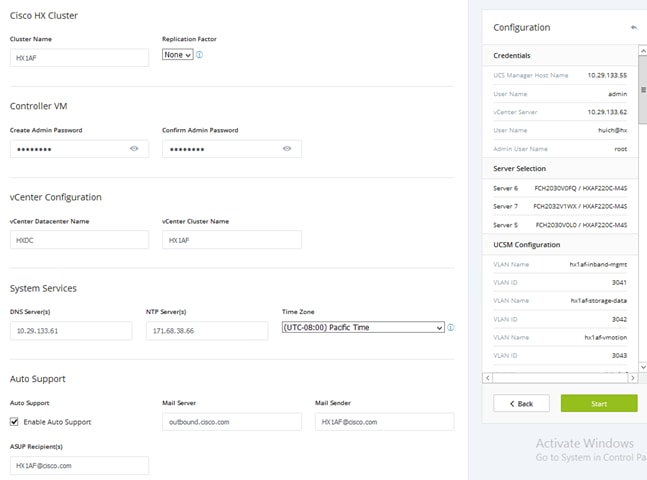The width and height of the screenshot is (647, 480).
Task: Click the VLAN ID value 3041
Action: [x=619, y=282]
